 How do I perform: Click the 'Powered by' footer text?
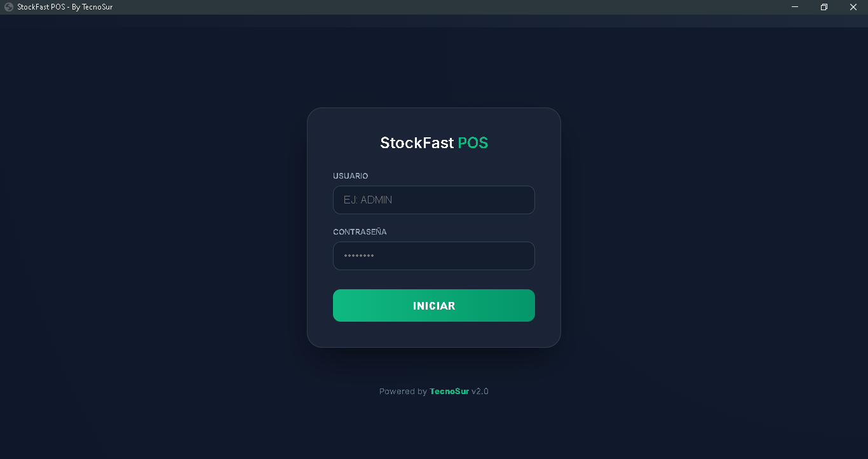(403, 392)
